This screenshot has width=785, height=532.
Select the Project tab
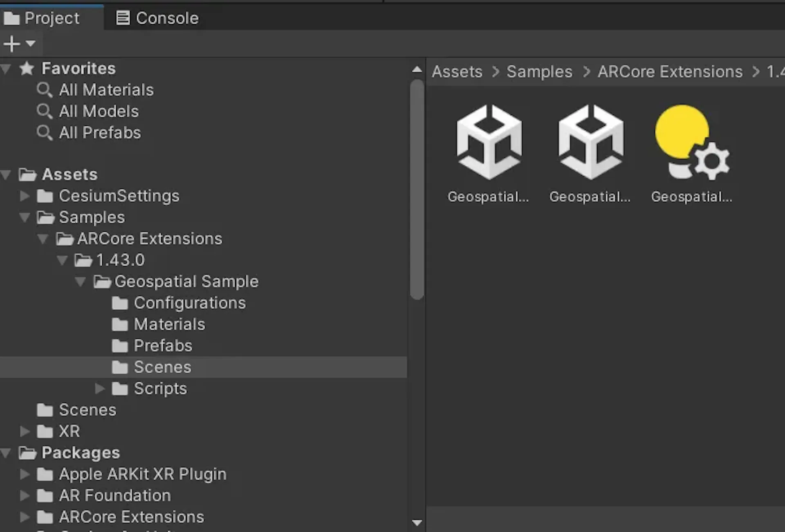[42, 18]
